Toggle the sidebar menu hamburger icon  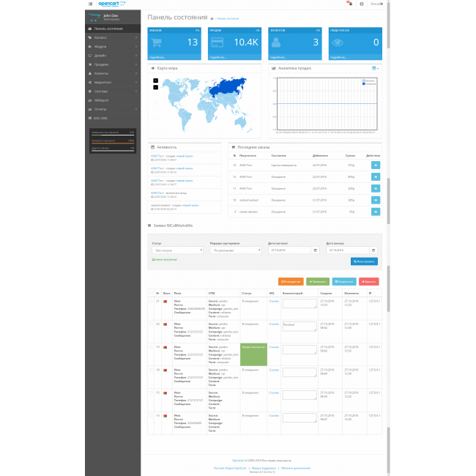91,4
